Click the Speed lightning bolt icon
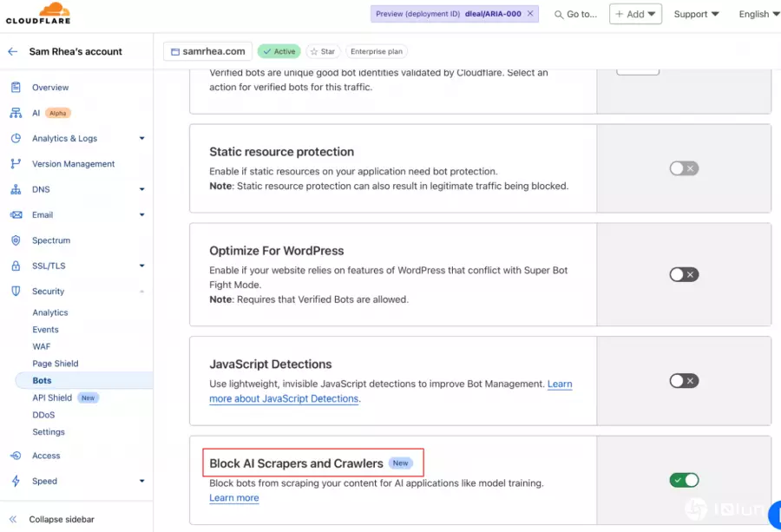The height and width of the screenshot is (532, 781). pos(16,481)
